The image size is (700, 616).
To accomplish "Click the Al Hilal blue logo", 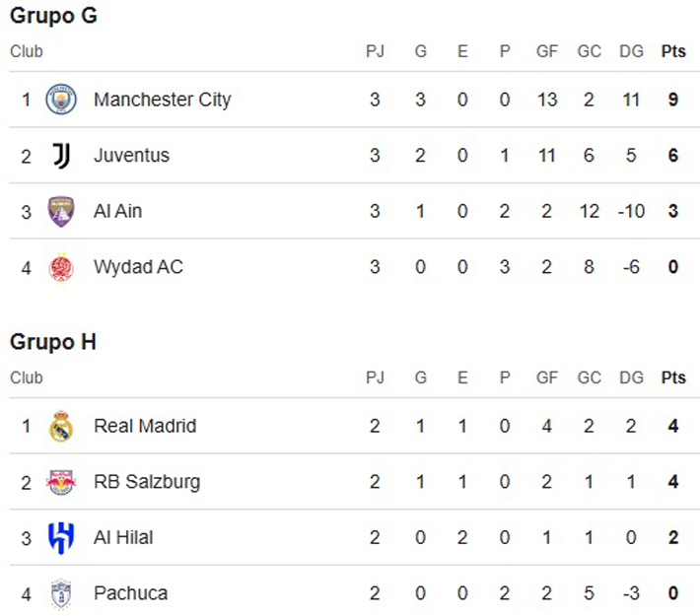I will (x=61, y=538).
